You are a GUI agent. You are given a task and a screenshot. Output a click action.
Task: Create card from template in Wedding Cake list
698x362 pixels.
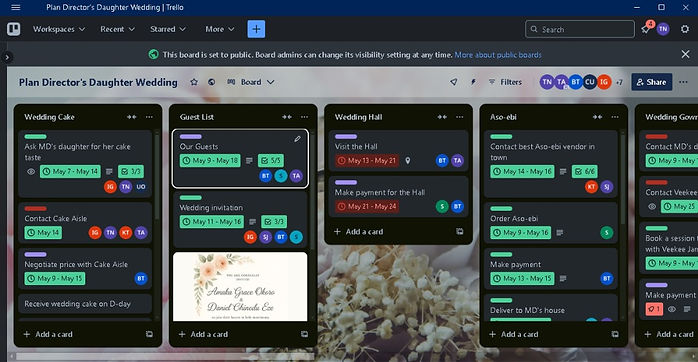click(x=149, y=334)
